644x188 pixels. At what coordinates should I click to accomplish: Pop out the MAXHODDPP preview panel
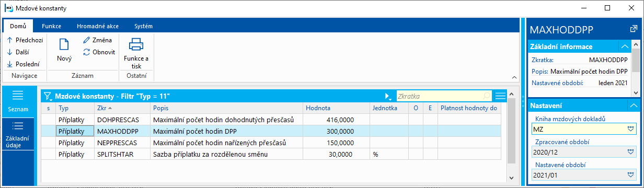tap(634, 29)
